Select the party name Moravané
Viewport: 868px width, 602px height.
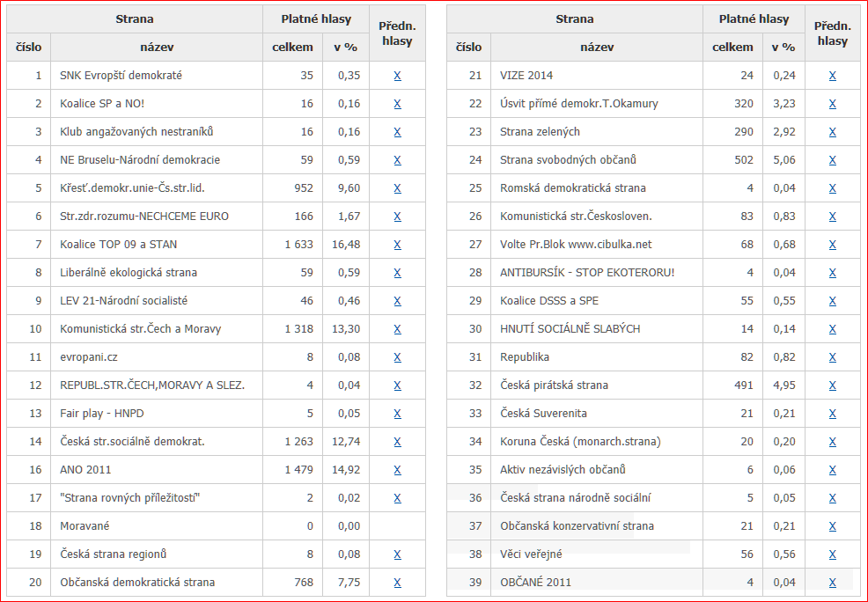click(x=85, y=526)
